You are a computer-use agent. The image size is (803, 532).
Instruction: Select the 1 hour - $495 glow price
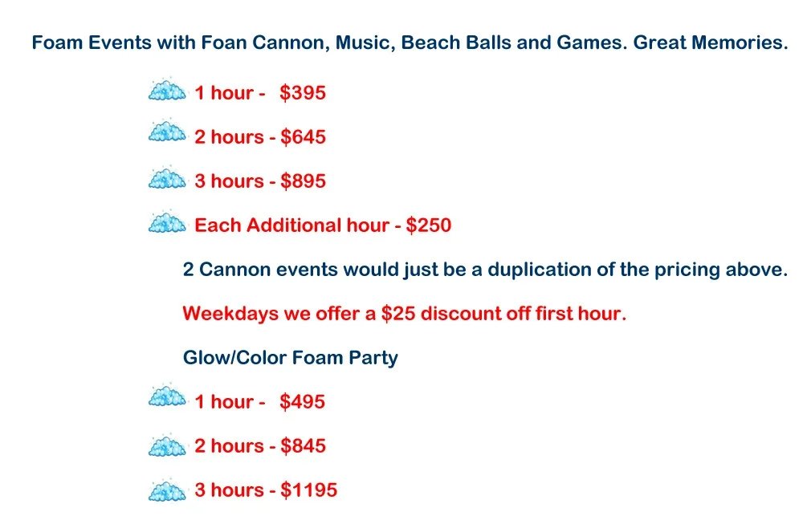point(260,402)
